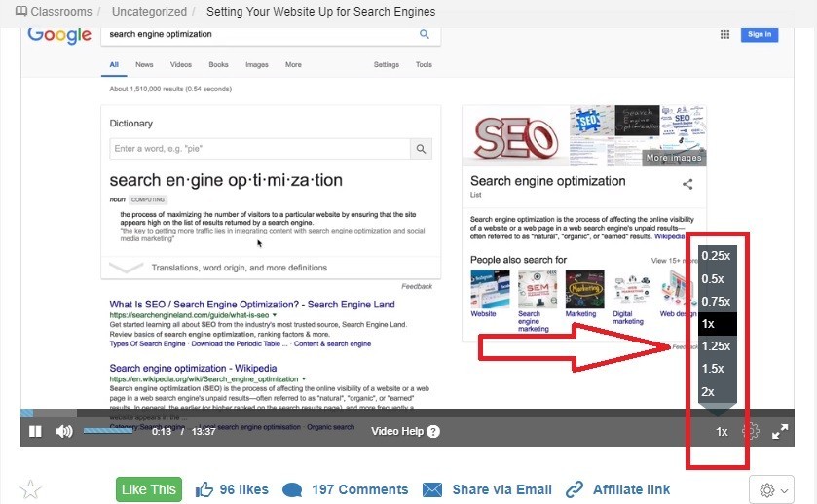Click the Feedback link under the dictionary card
This screenshot has width=817, height=504.
point(417,286)
